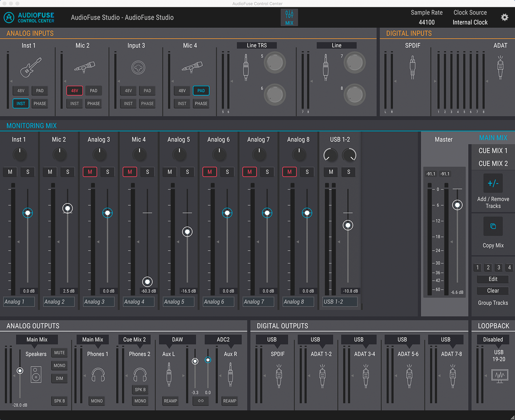The width and height of the screenshot is (515, 420).
Task: Click the ADAT 3-4 output connector icon
Action: click(366, 376)
